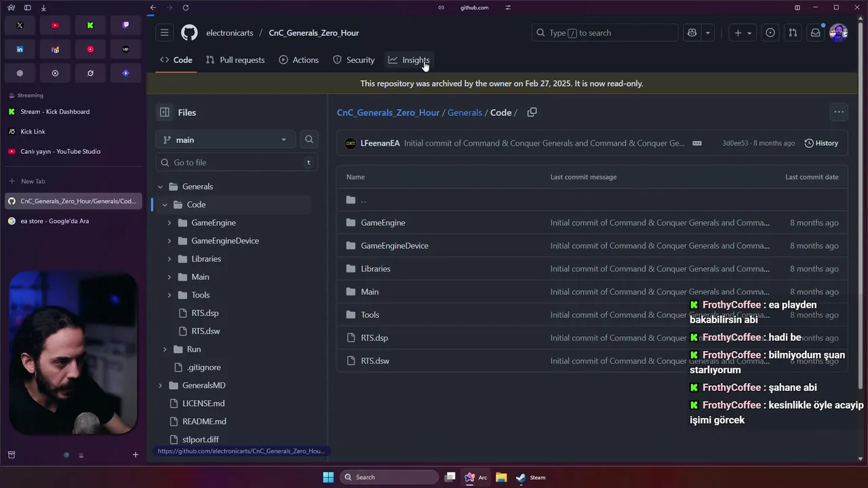Select README.md in the file tree
This screenshot has height=488, width=868.
(204, 422)
